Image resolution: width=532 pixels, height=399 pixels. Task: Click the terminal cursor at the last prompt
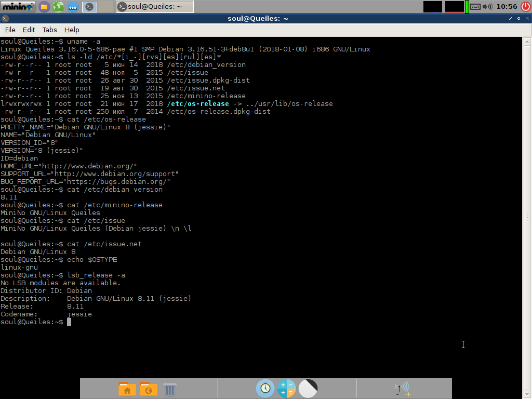click(x=69, y=322)
